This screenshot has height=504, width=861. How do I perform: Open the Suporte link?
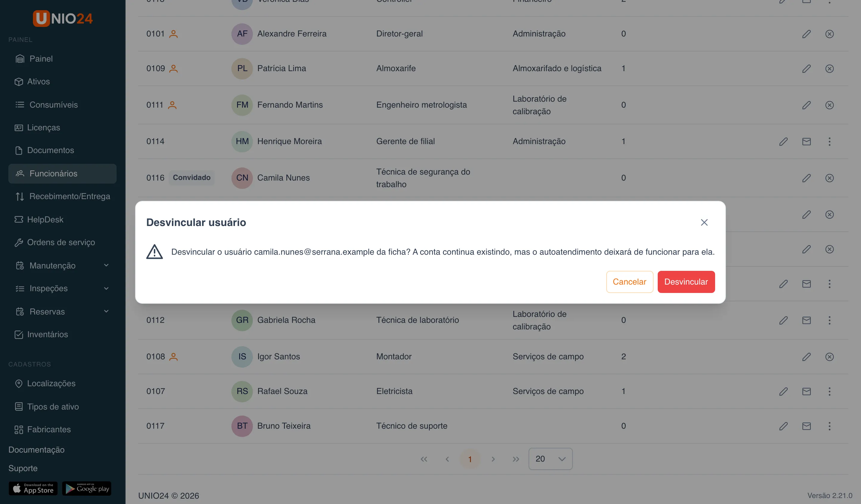23,468
